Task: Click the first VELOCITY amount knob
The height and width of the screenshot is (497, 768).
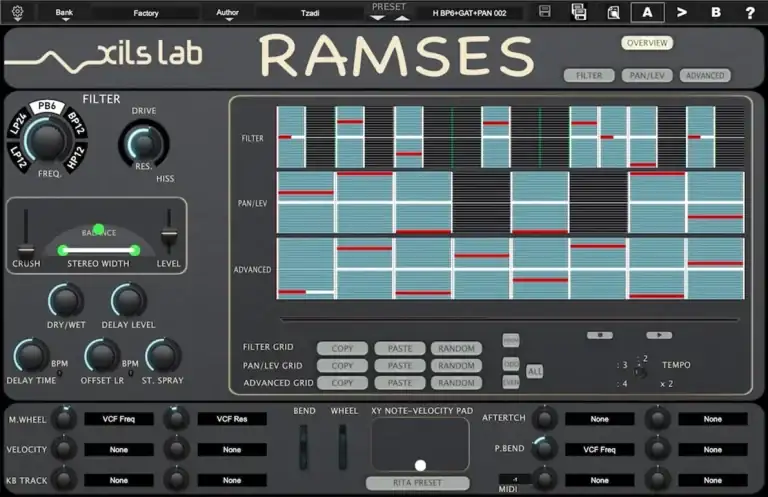Action: (64, 449)
